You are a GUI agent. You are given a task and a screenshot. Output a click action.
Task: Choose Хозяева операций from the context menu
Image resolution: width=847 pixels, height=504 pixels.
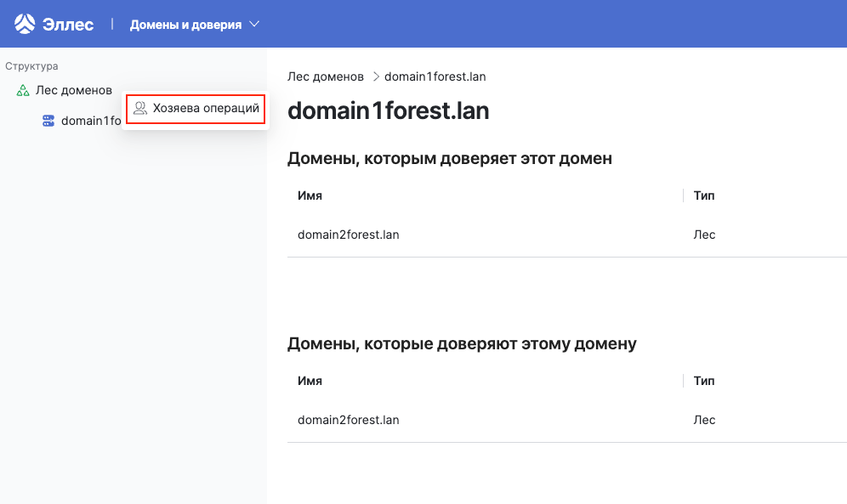pos(205,109)
